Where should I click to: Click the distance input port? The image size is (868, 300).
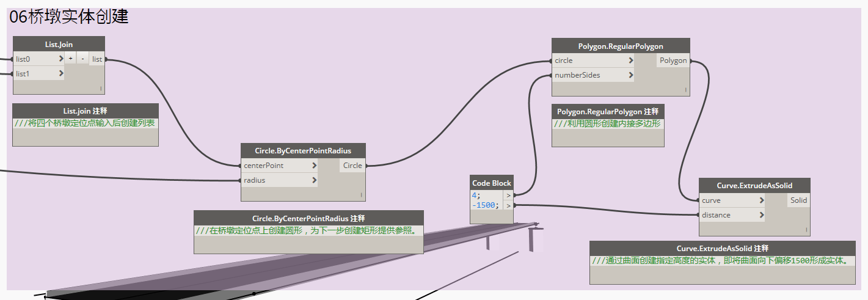[732, 214]
